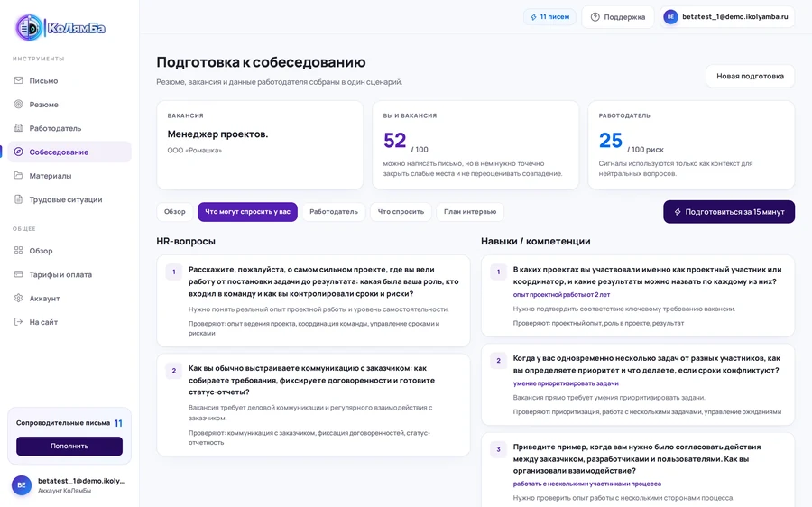Select the Что могут спросить у вас tab
Image resolution: width=812 pixels, height=507 pixels.
pos(247,212)
